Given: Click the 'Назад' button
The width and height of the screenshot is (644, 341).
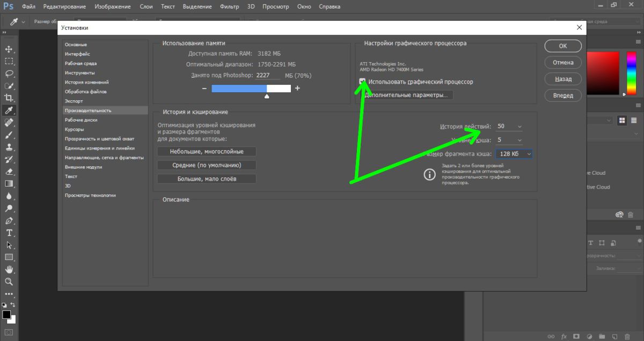Looking at the screenshot, I should 562,79.
